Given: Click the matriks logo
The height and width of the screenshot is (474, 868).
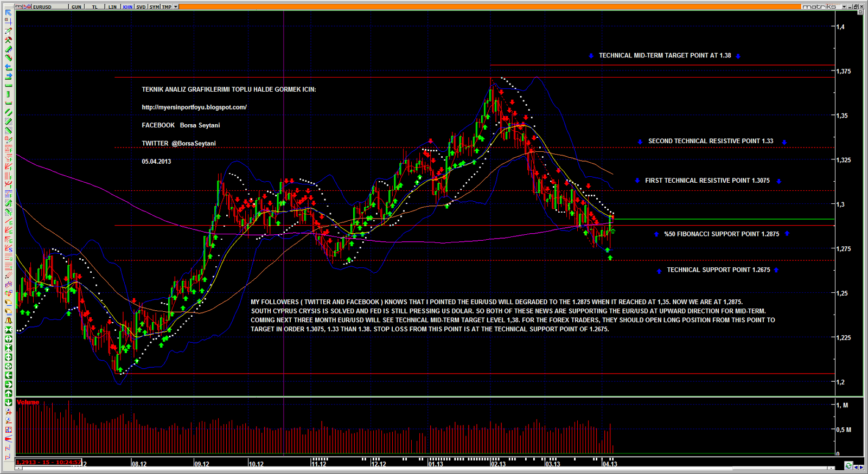Looking at the screenshot, I should [819, 7].
